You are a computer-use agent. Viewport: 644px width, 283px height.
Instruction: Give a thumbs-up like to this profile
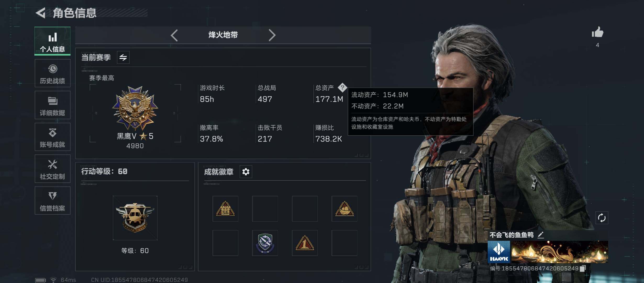tap(597, 33)
